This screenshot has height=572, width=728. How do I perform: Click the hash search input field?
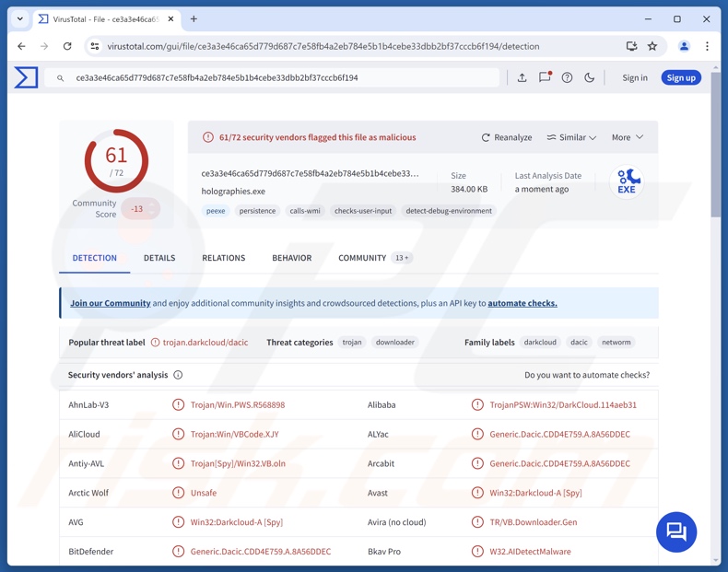coord(276,78)
